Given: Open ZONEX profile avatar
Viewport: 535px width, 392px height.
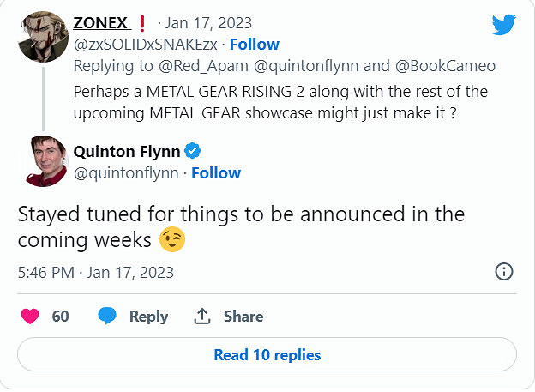Looking at the screenshot, I should click(x=43, y=36).
